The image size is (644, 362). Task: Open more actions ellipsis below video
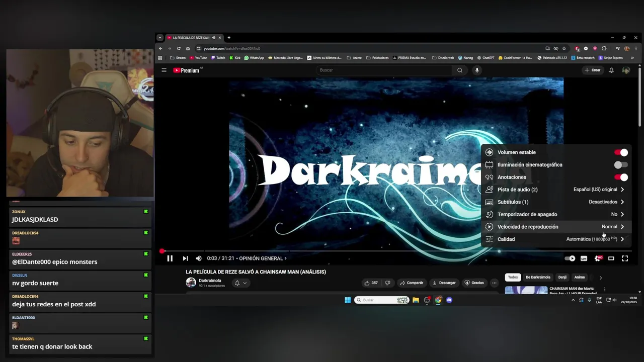point(494,283)
